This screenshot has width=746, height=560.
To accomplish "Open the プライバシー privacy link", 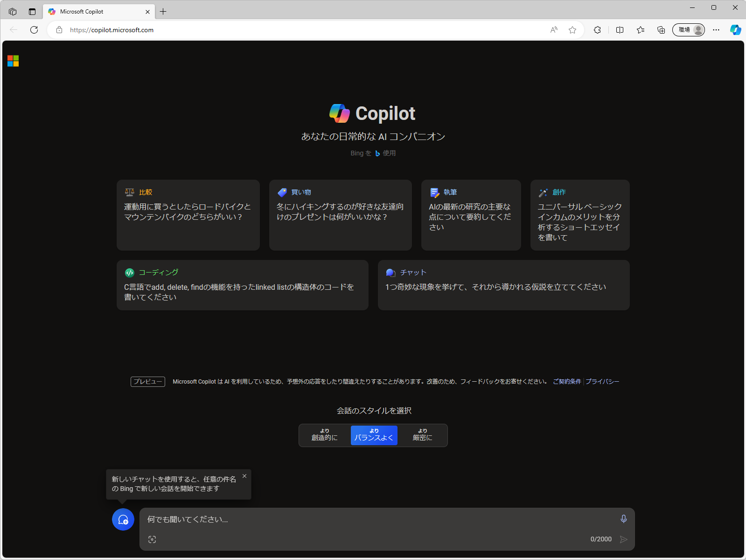I will click(602, 382).
